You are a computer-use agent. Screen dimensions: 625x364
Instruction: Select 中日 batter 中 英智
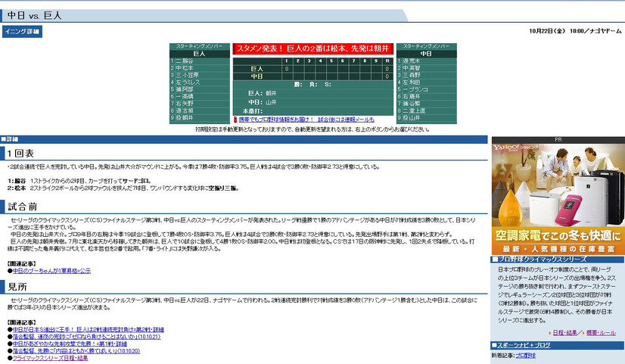click(427, 68)
